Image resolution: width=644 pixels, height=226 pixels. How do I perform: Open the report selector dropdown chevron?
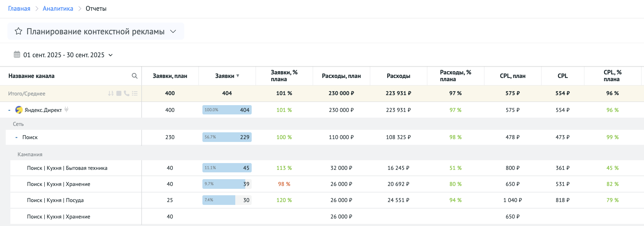[x=173, y=31]
